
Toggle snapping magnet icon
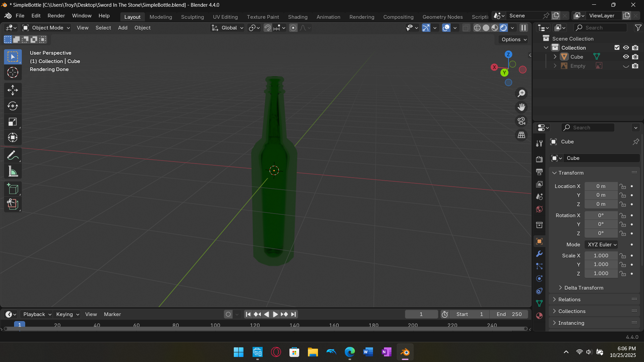tap(267, 28)
